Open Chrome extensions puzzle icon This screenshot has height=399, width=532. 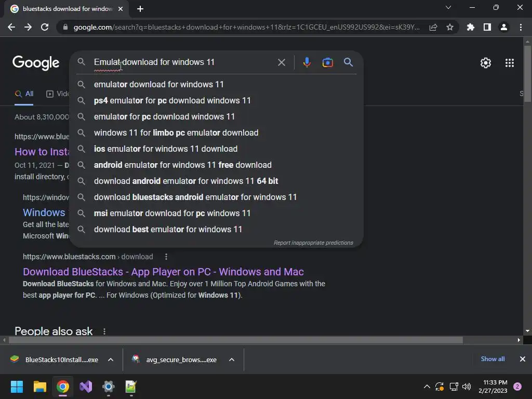[471, 27]
